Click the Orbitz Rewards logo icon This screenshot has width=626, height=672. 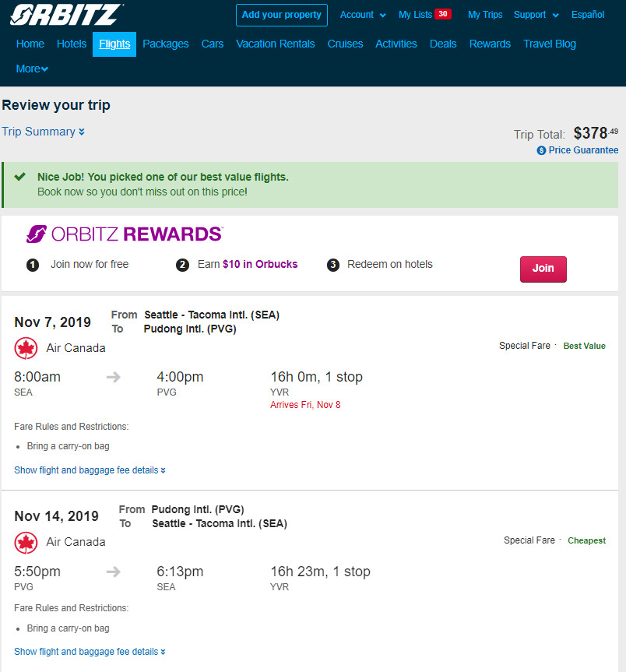tap(36, 234)
